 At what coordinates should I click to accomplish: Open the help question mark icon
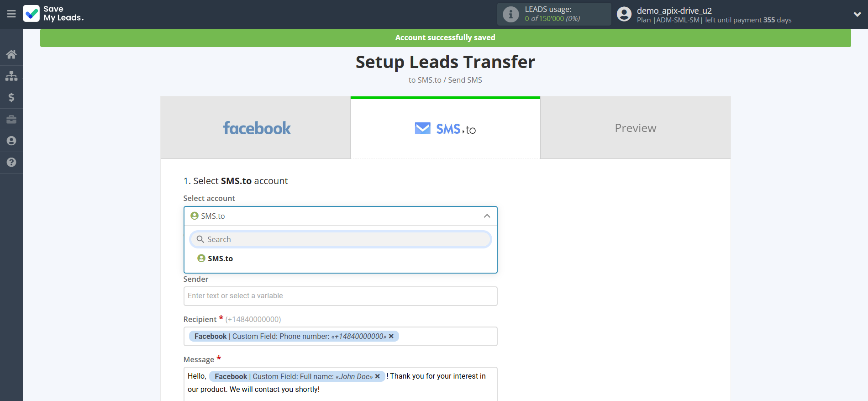(11, 162)
